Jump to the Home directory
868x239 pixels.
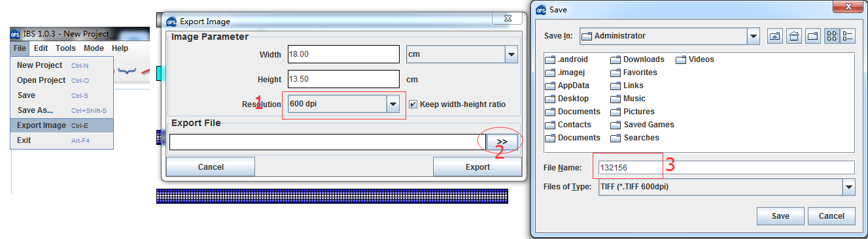point(794,36)
